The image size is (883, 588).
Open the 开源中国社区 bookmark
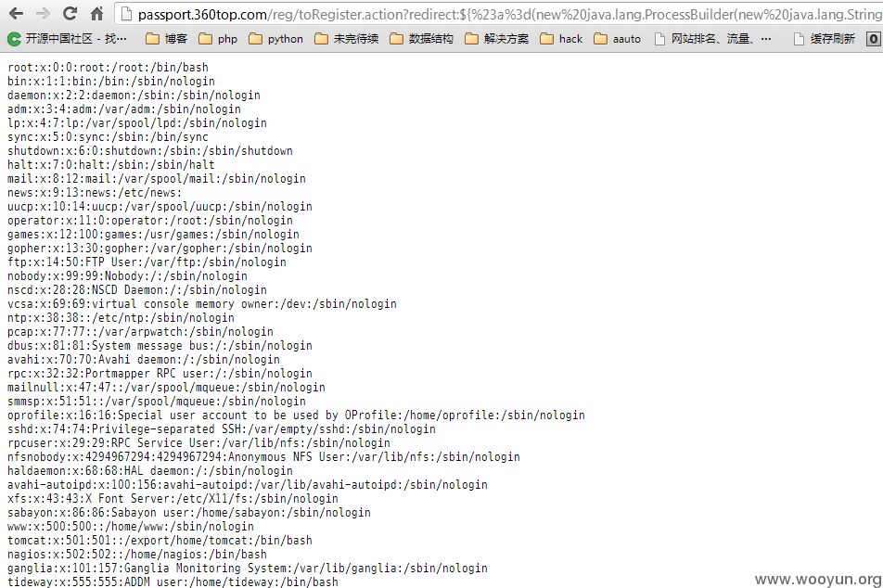67,39
